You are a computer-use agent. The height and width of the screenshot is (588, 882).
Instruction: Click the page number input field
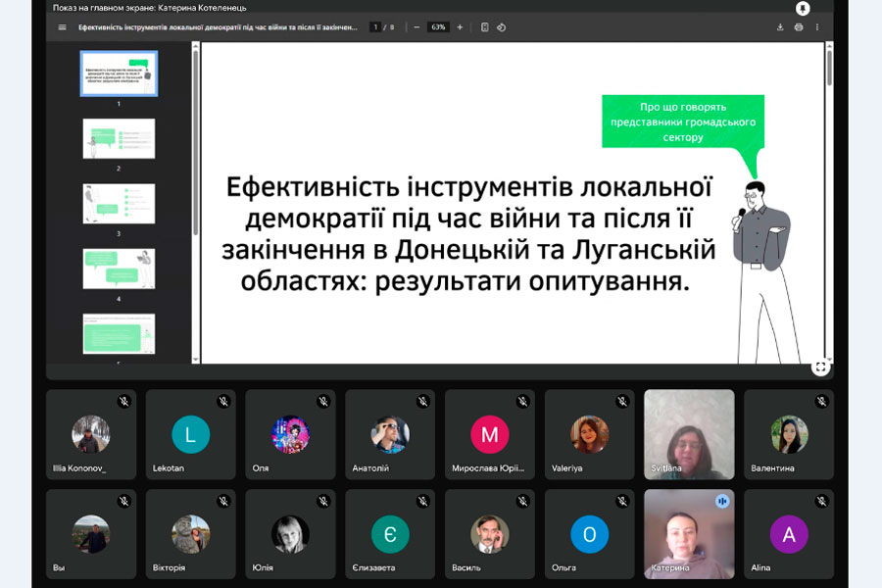pyautogui.click(x=374, y=27)
